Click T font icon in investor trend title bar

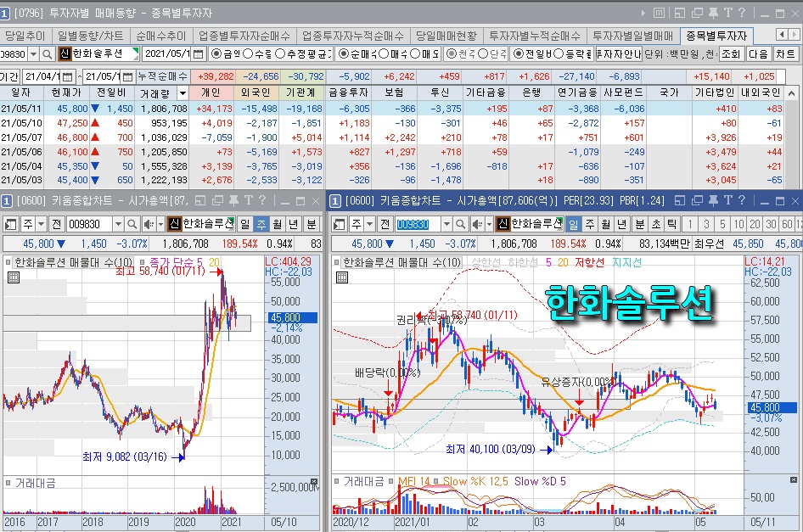pos(727,13)
